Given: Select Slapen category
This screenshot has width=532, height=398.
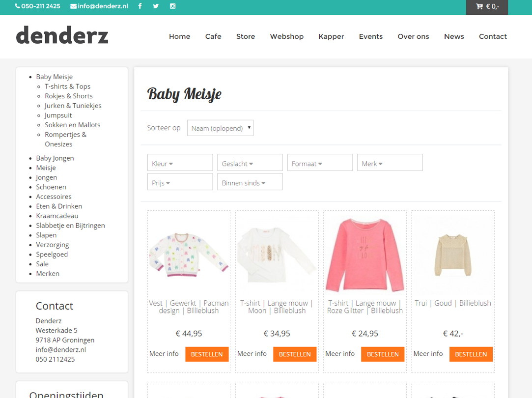Looking at the screenshot, I should pyautogui.click(x=47, y=235).
